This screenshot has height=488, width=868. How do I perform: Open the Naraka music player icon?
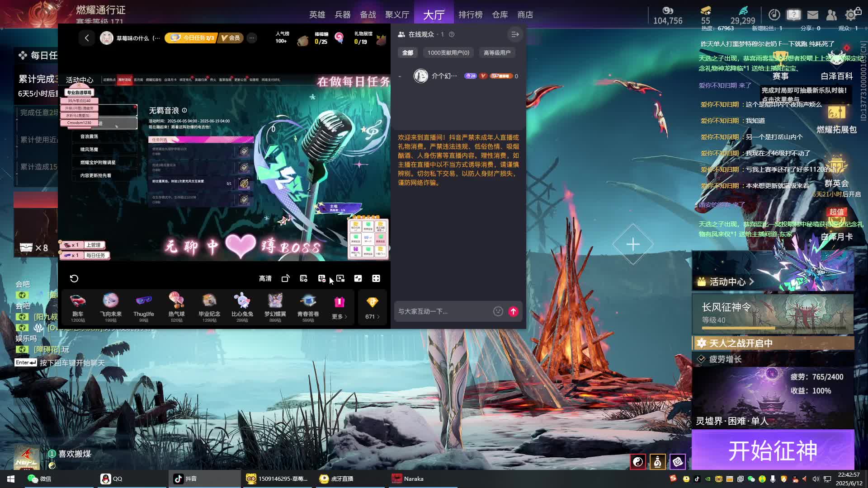(x=774, y=15)
